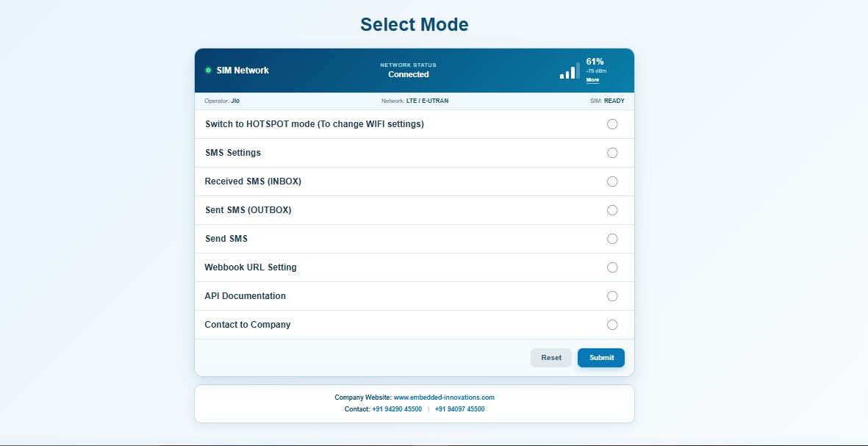Click the 61% signal percentage value
This screenshot has width=868, height=446.
coord(595,62)
